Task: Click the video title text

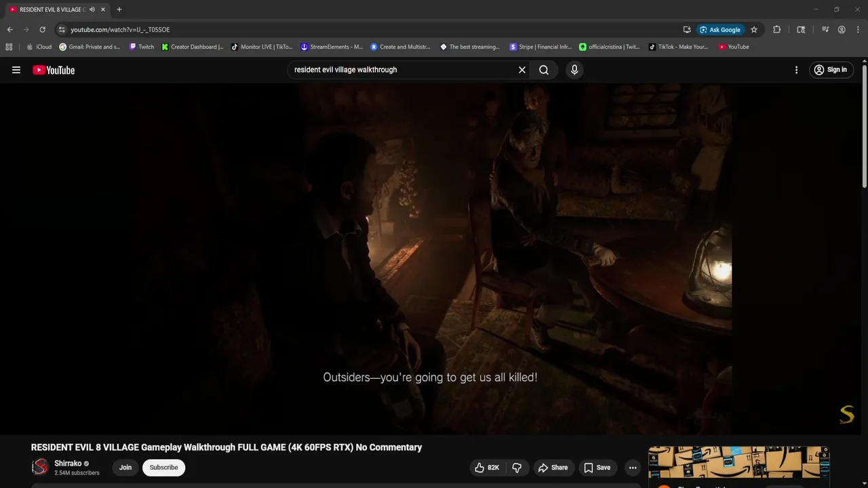Action: pos(226,447)
